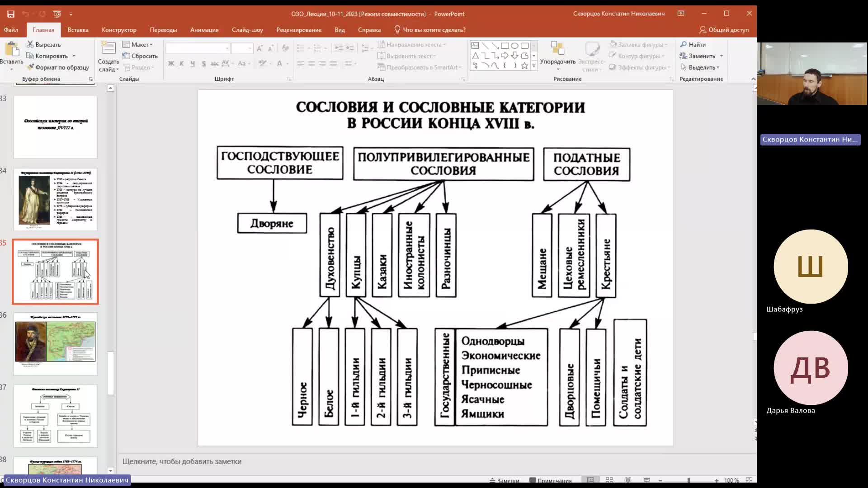
Task: Toggle Italic (К) formatting
Action: [182, 63]
